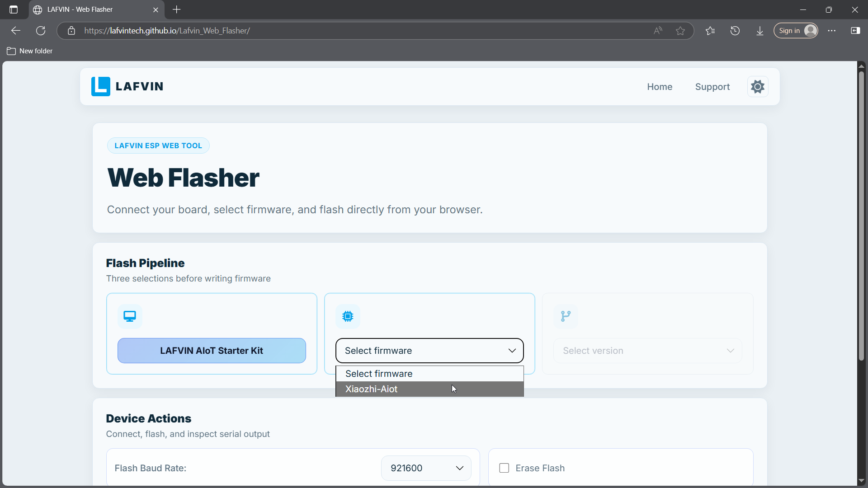Image resolution: width=868 pixels, height=488 pixels.
Task: Select the LAFVIN AIoT Starter Kit button
Action: click(212, 351)
